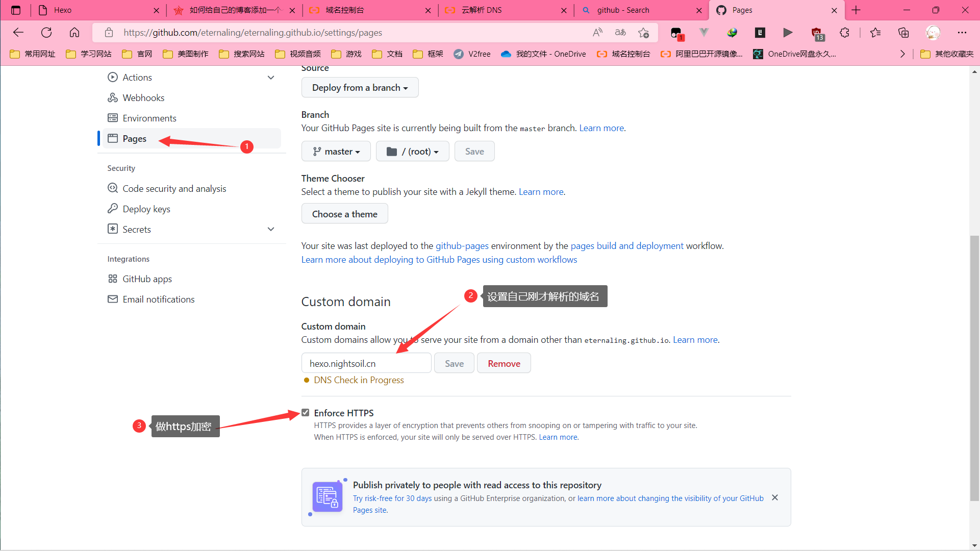Screen dimensions: 980x551
Task: Open the browser extensions puzzle icon
Action: click(844, 33)
